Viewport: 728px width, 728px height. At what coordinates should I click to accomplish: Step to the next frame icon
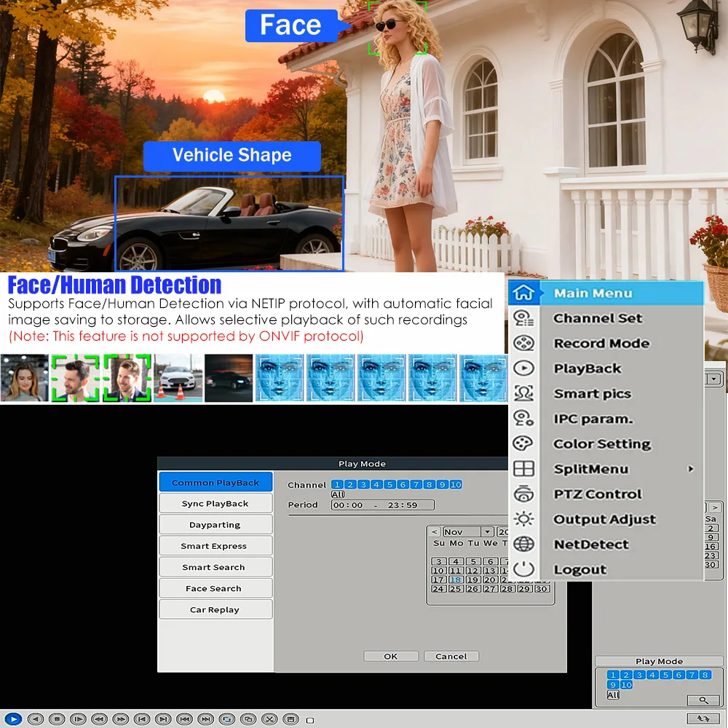[x=163, y=719]
